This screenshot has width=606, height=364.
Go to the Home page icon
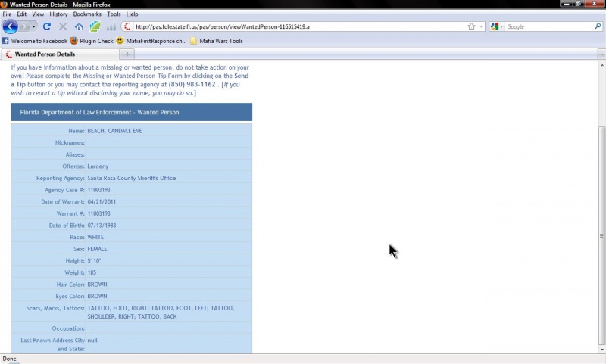click(x=79, y=26)
